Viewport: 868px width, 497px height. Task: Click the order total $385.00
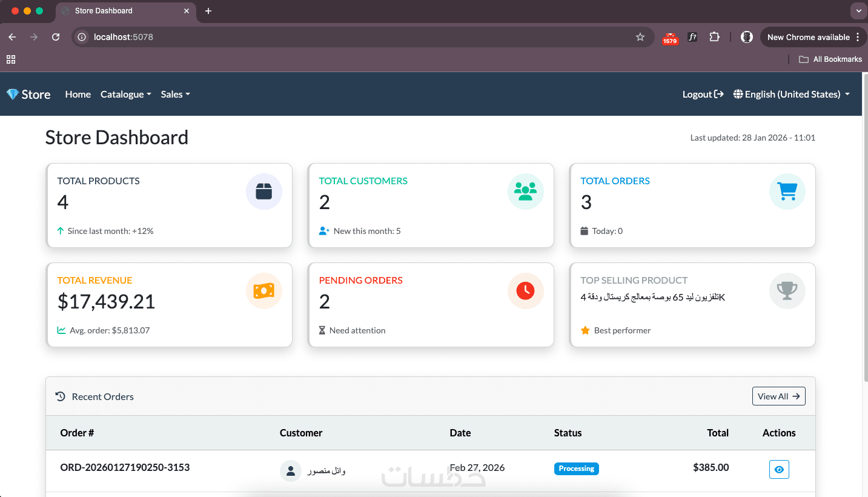click(711, 467)
